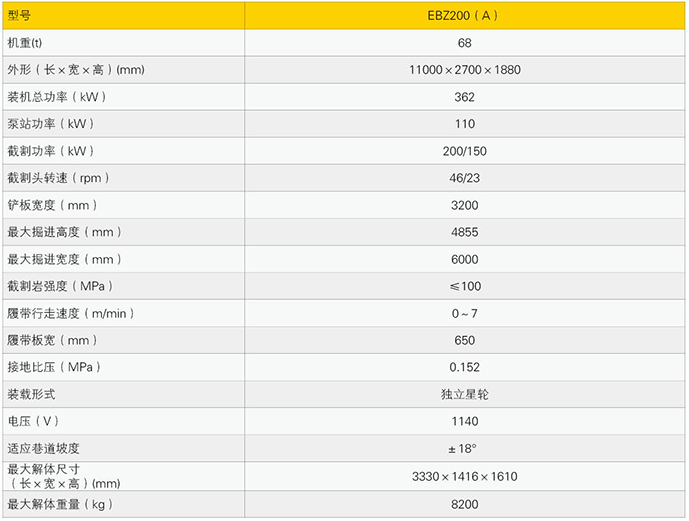This screenshot has width=689, height=521.
Task: Click the 机重(t) row label
Action: pos(26,43)
